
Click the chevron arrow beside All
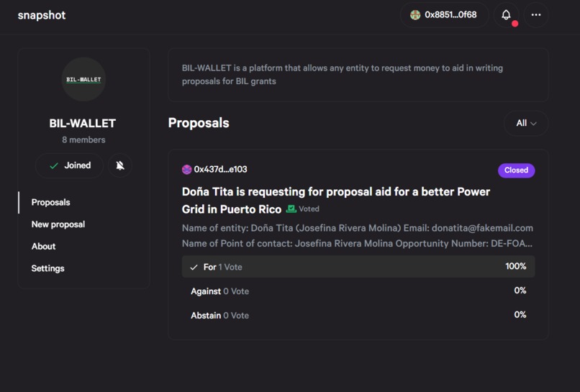coord(534,124)
